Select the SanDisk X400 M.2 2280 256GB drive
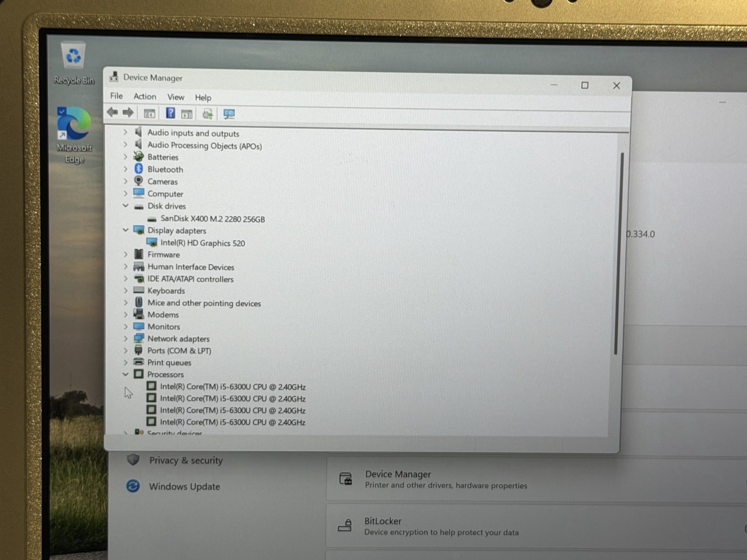Screen dimensions: 747x560 212,218
